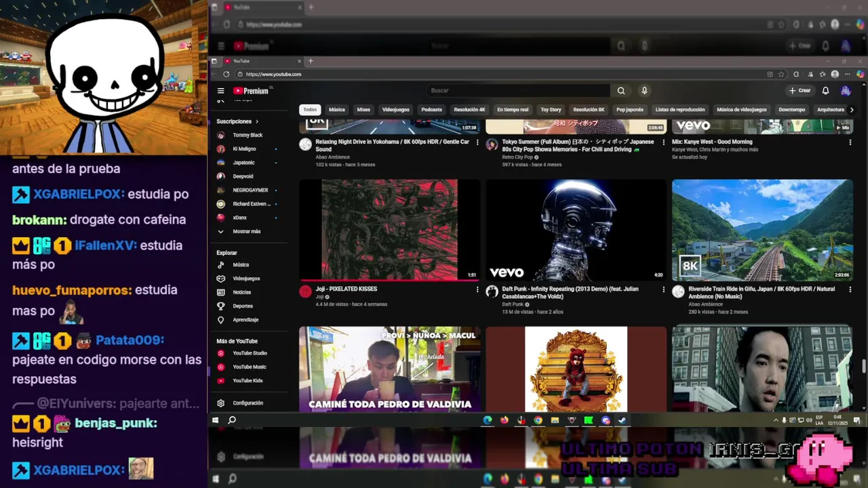Select the Downtempo filter chip
The height and width of the screenshot is (488, 868).
[791, 109]
